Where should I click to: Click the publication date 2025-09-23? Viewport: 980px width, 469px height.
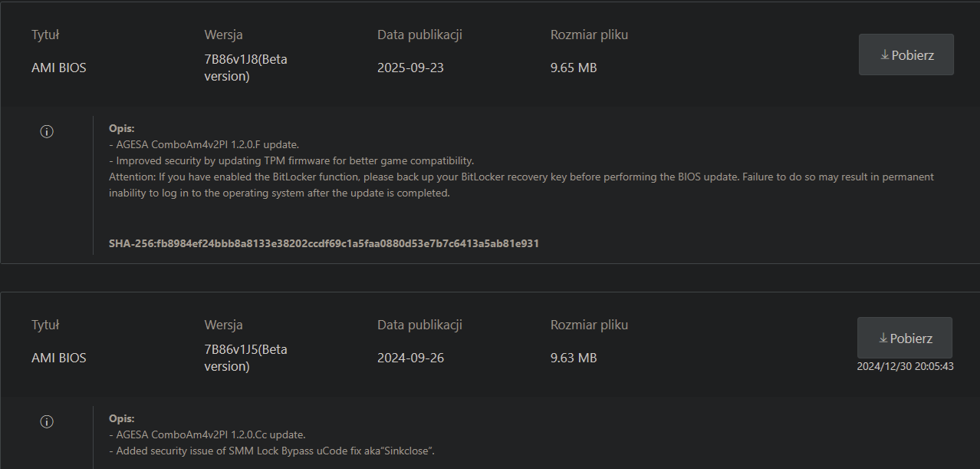point(410,68)
